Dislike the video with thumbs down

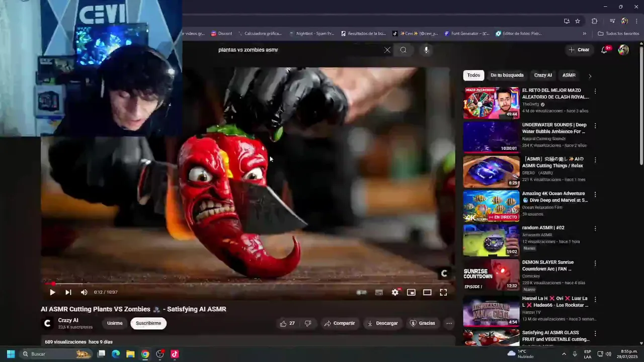(308, 323)
